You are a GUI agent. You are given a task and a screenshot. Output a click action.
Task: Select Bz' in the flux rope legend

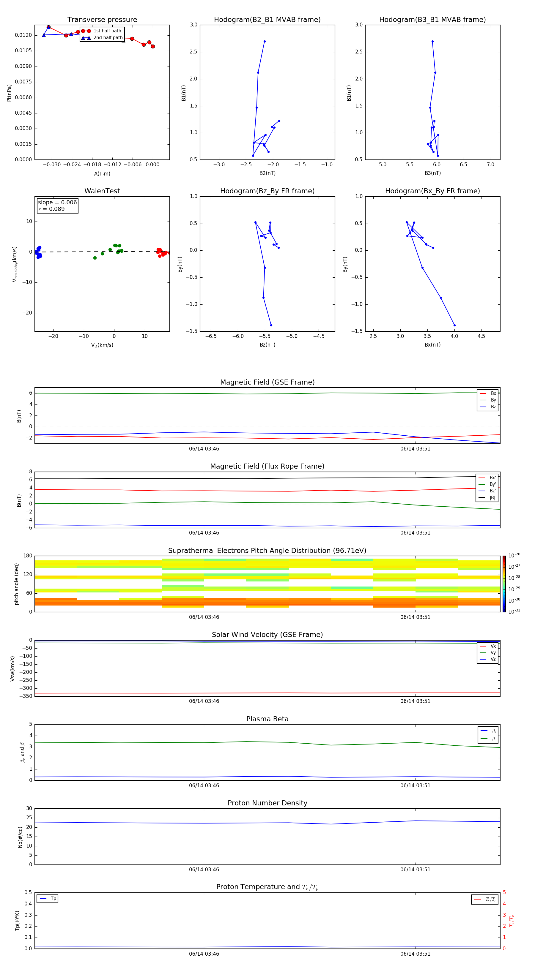click(487, 491)
